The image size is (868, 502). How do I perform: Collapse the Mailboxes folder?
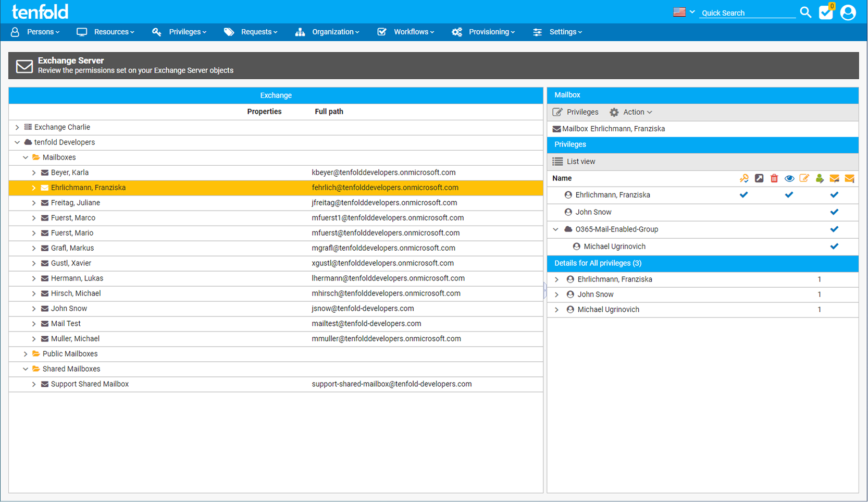coord(26,157)
